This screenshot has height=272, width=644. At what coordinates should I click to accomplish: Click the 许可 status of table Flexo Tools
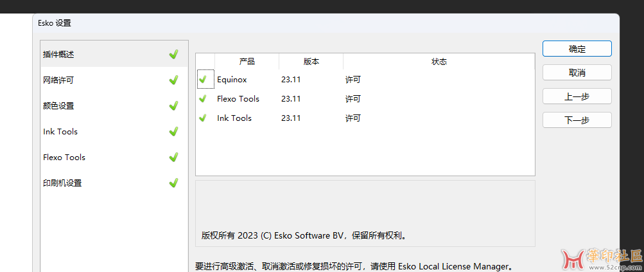352,99
